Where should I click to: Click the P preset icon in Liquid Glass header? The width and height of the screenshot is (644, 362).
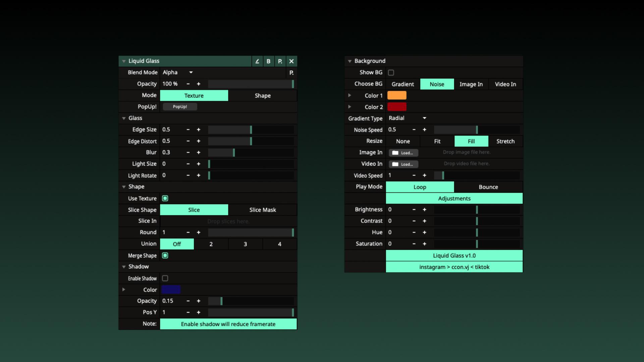click(280, 61)
